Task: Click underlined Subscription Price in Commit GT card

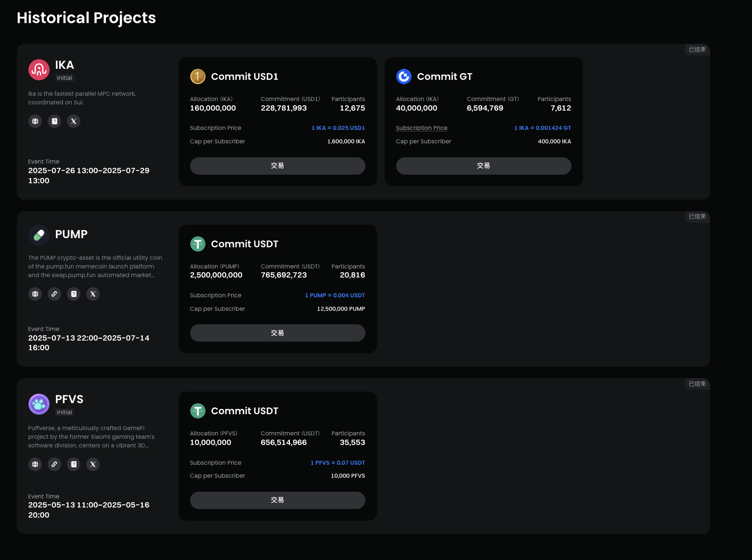Action: click(x=422, y=128)
